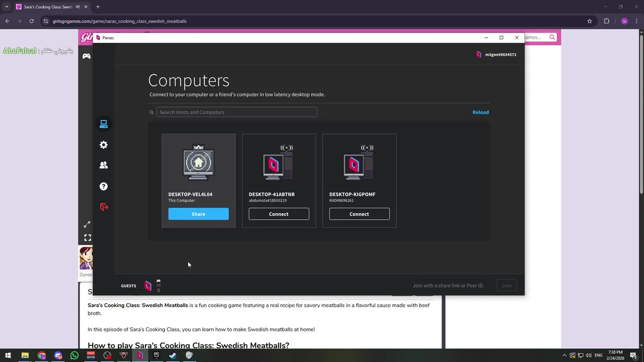Open a new Chrome tab
The image size is (644, 362).
coord(98,7)
